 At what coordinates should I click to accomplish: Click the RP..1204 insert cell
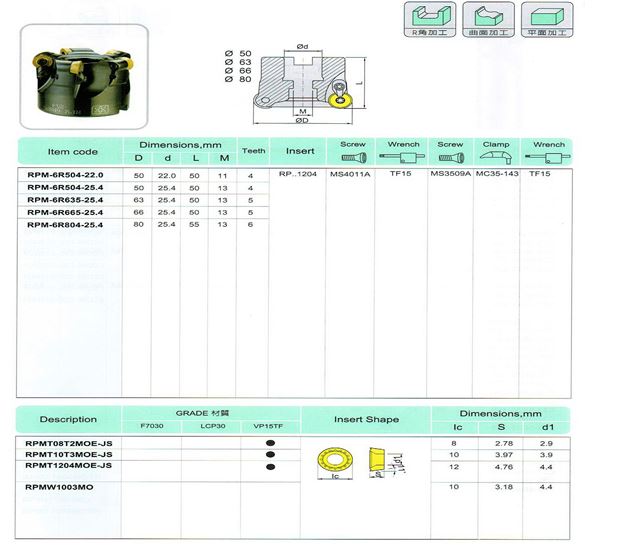click(x=297, y=174)
